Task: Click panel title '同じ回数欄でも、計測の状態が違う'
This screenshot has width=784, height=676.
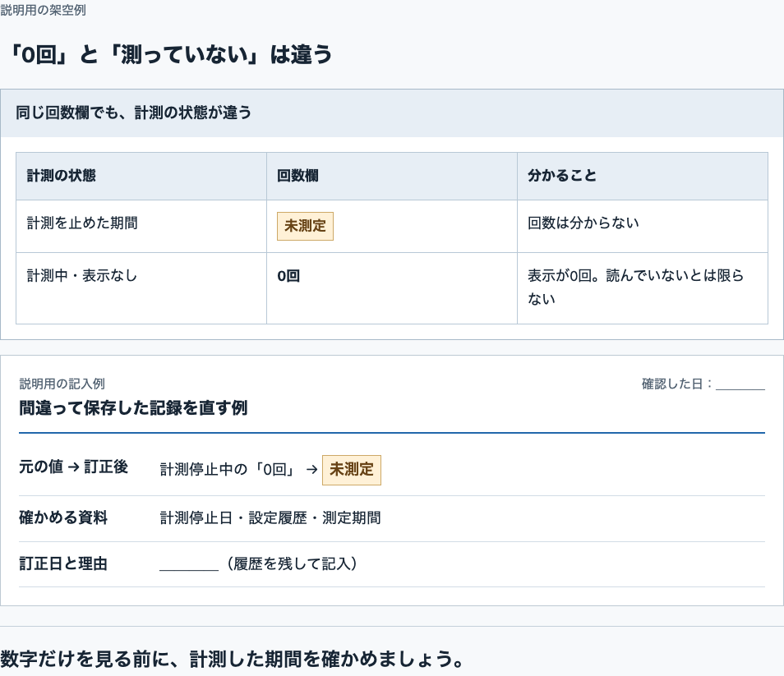Action: [133, 113]
